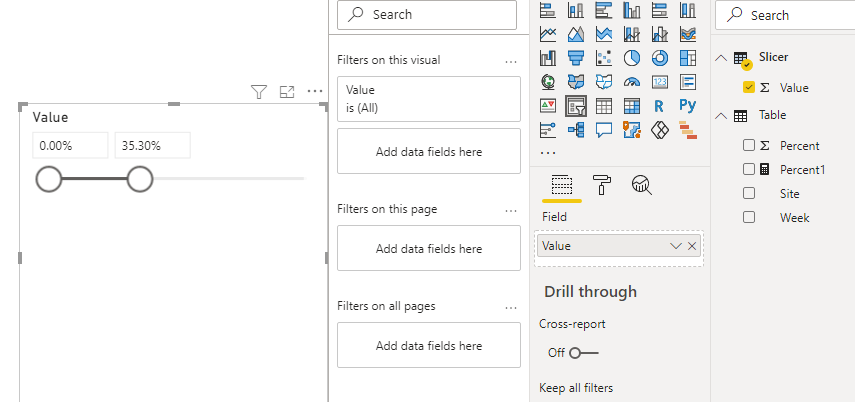Select the Funnel visualization
855x402 pixels.
(576, 57)
